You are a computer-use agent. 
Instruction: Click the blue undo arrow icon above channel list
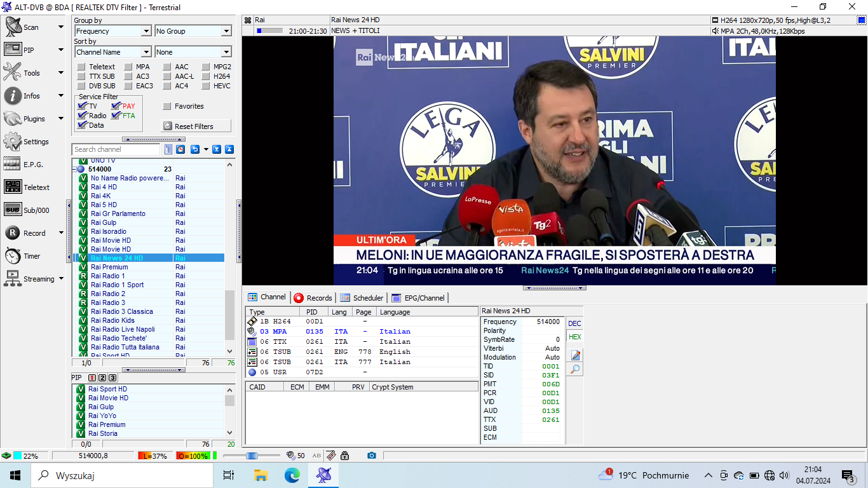click(195, 149)
